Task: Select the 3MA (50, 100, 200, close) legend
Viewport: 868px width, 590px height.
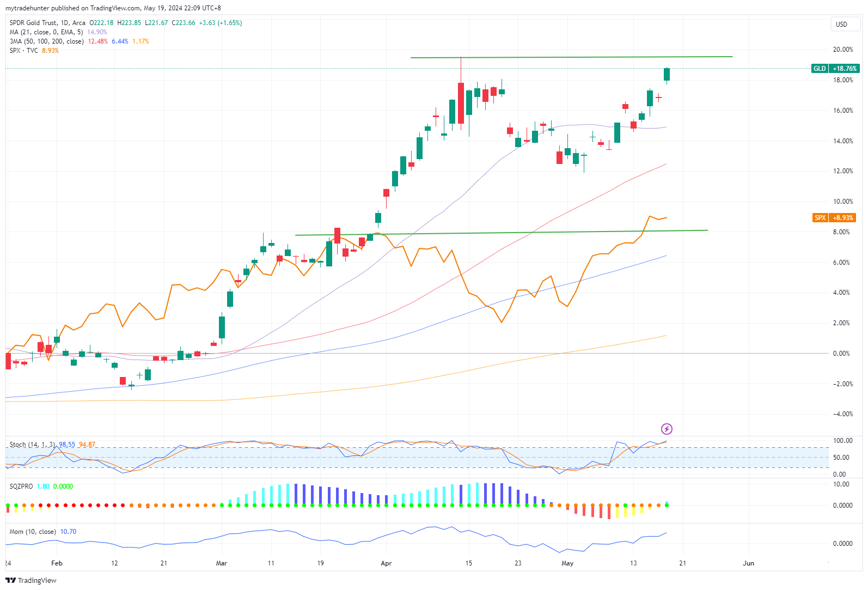Action: click(47, 41)
